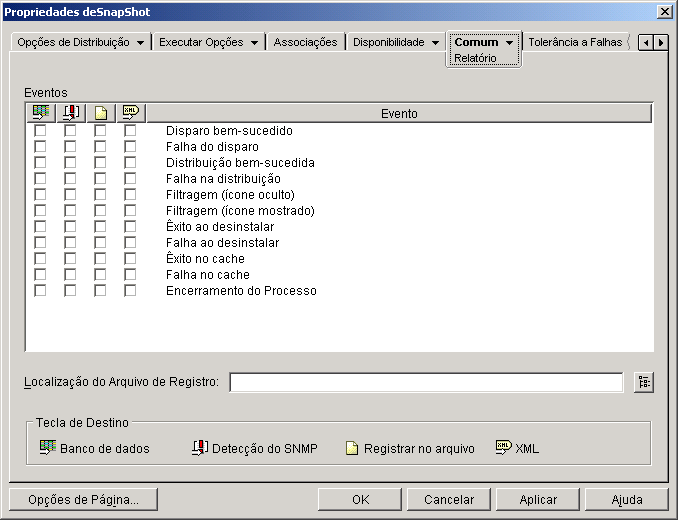Switch to Associações tab
This screenshot has height=520, width=678.
point(305,42)
